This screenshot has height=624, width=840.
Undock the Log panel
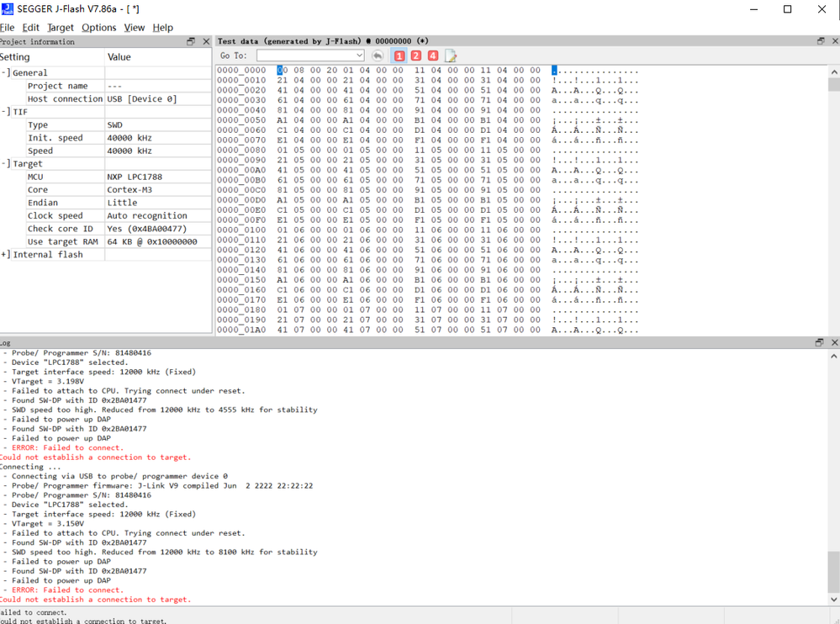pyautogui.click(x=819, y=342)
